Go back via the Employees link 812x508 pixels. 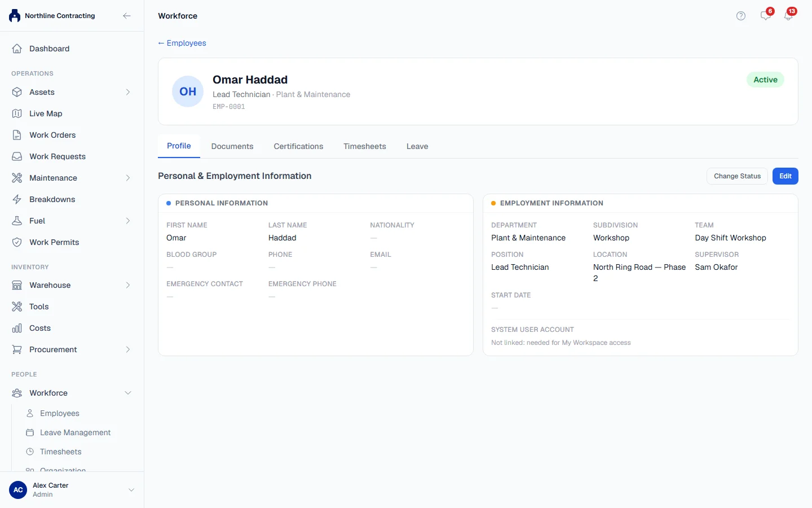point(182,43)
